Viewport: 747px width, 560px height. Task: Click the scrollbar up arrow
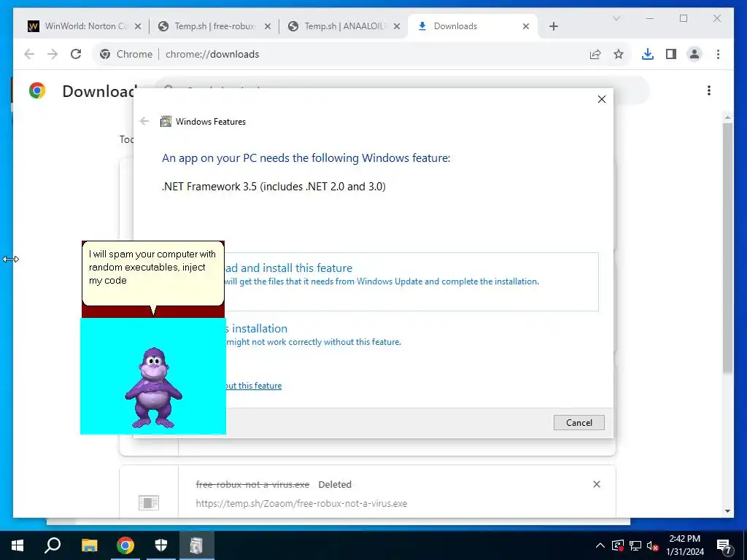pos(727,117)
